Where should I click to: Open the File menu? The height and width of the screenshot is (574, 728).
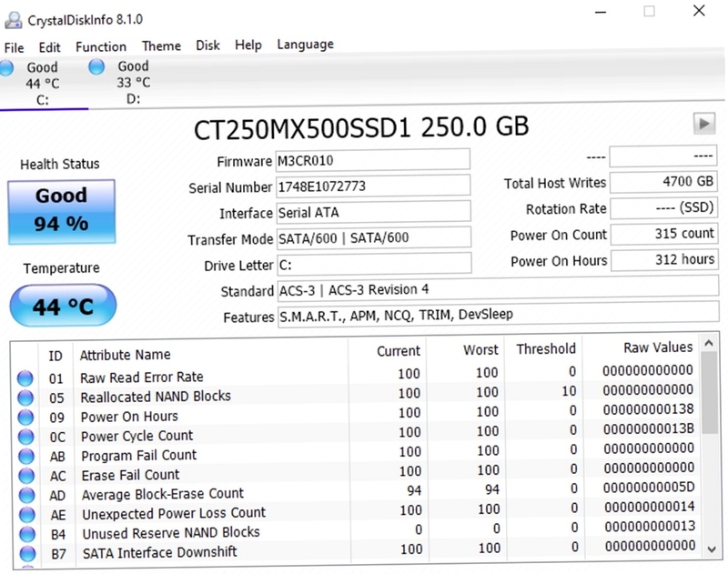[14, 48]
